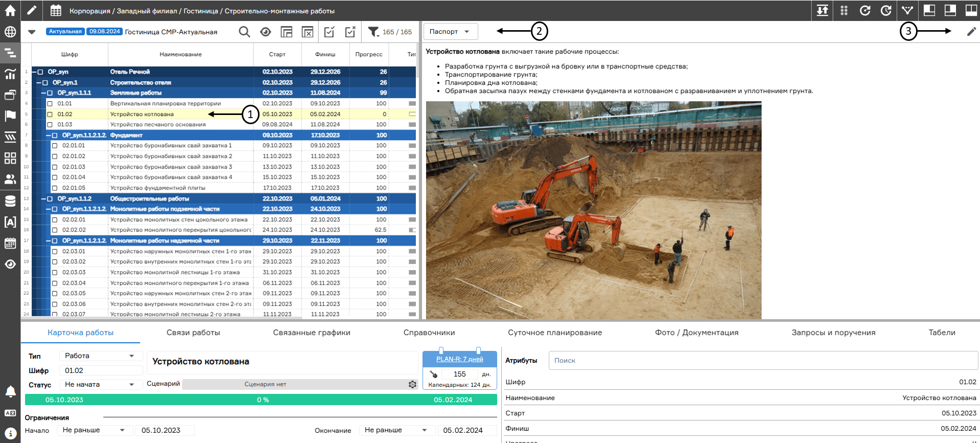Click the uncheck all tasks icon

(x=351, y=32)
